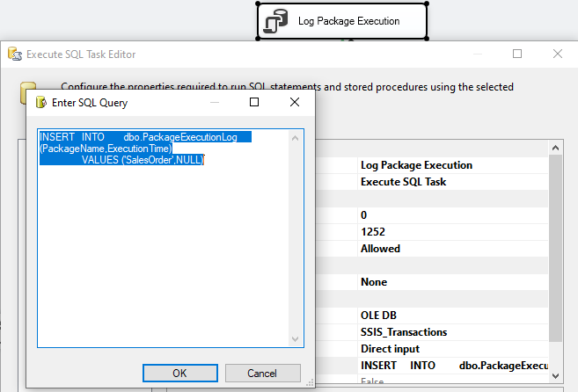
Task: Cancel the Enter SQL Query dialog
Action: coord(263,374)
